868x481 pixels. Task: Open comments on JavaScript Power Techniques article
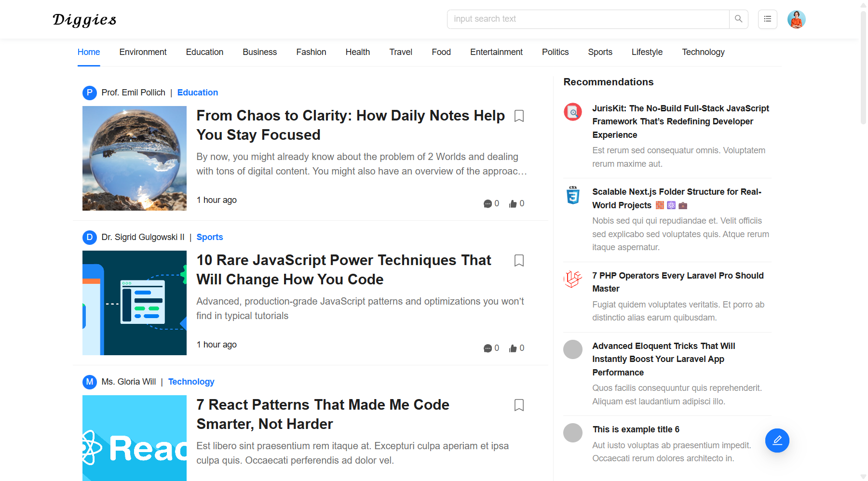[x=488, y=348]
